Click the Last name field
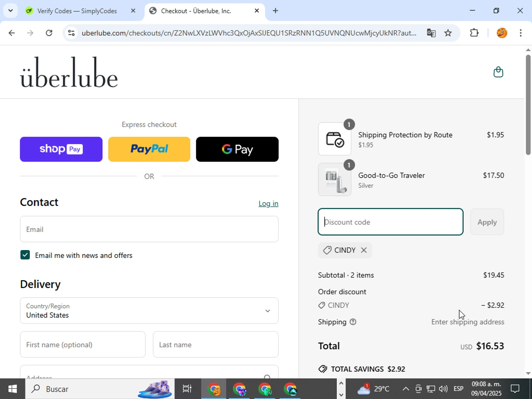 (216, 344)
